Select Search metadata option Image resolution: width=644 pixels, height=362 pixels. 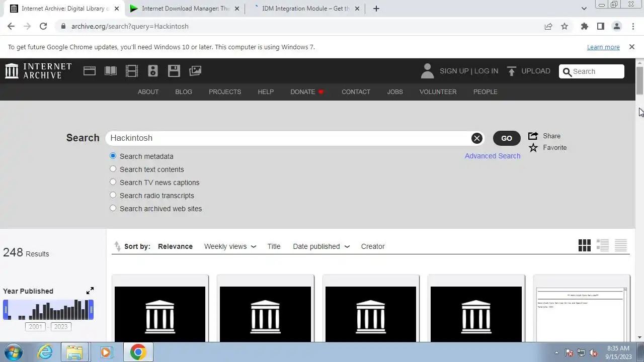coord(113,156)
